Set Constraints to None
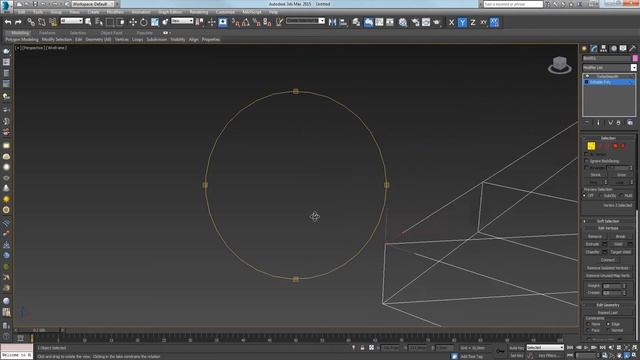Viewport: 640px width, 360px height. point(588,324)
